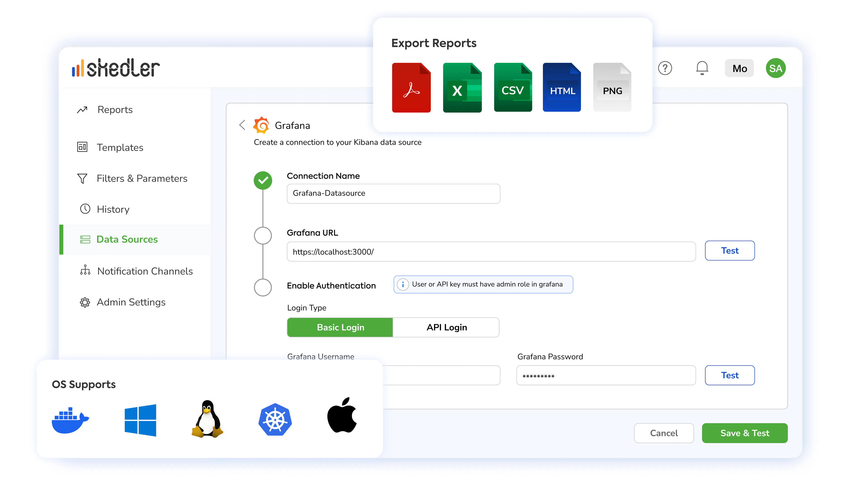Click 'User or API key must have admin role' notice
Screen dimensions: 868x488
tap(483, 285)
